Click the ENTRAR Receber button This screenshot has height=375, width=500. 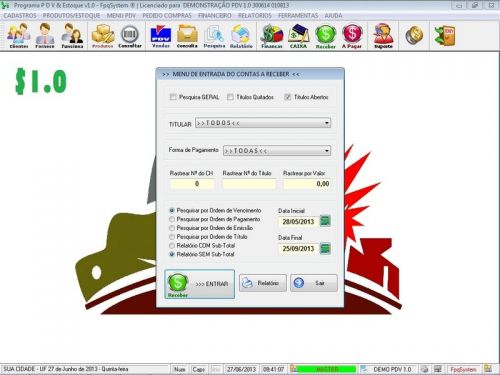(199, 284)
